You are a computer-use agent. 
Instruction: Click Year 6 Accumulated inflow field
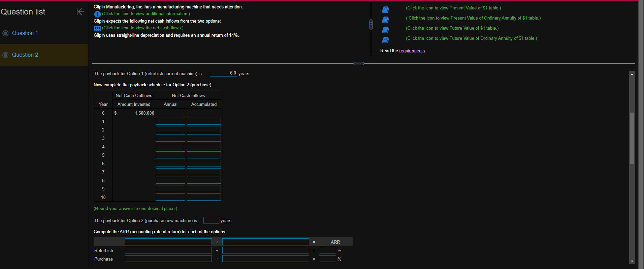[x=204, y=163]
